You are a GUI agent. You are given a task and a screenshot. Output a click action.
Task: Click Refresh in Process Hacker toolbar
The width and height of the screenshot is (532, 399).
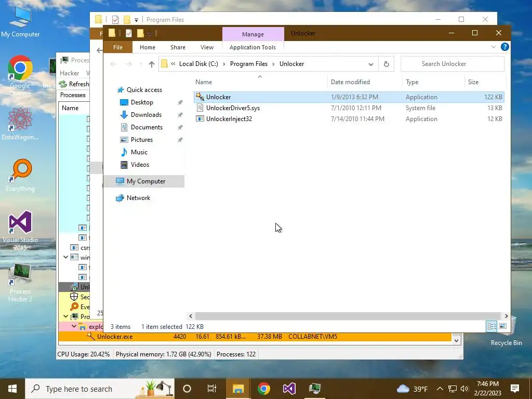[x=74, y=84]
